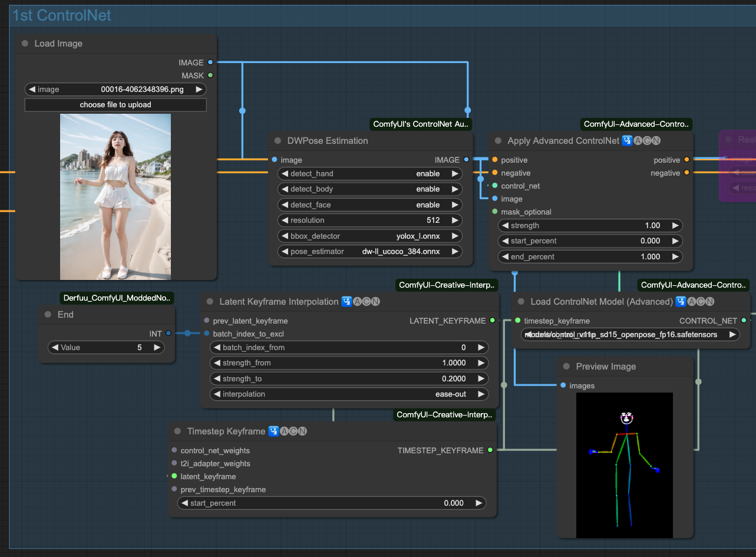Click the translation icon on Latent Keyframe Interpolation
This screenshot has height=557, width=756.
point(346,301)
